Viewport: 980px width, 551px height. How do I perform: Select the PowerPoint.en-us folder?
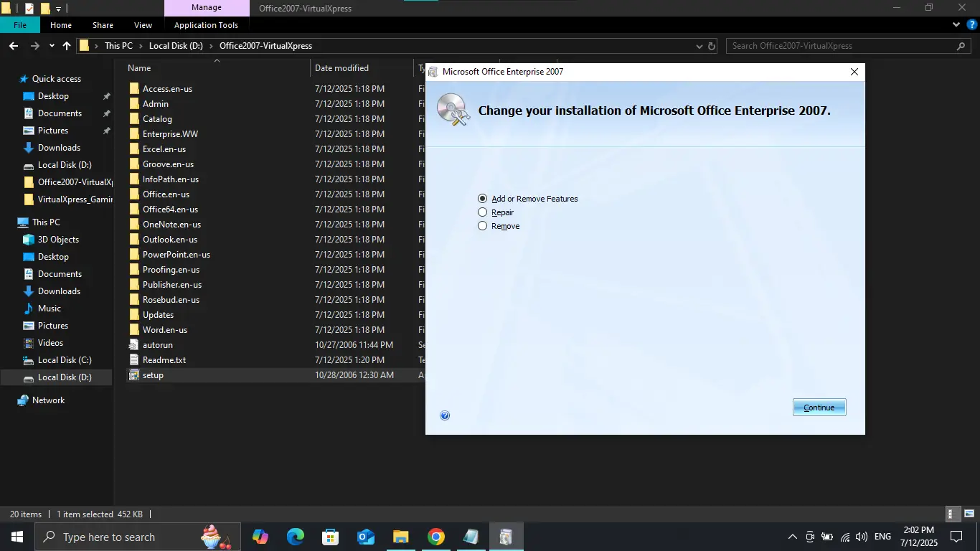tap(176, 255)
